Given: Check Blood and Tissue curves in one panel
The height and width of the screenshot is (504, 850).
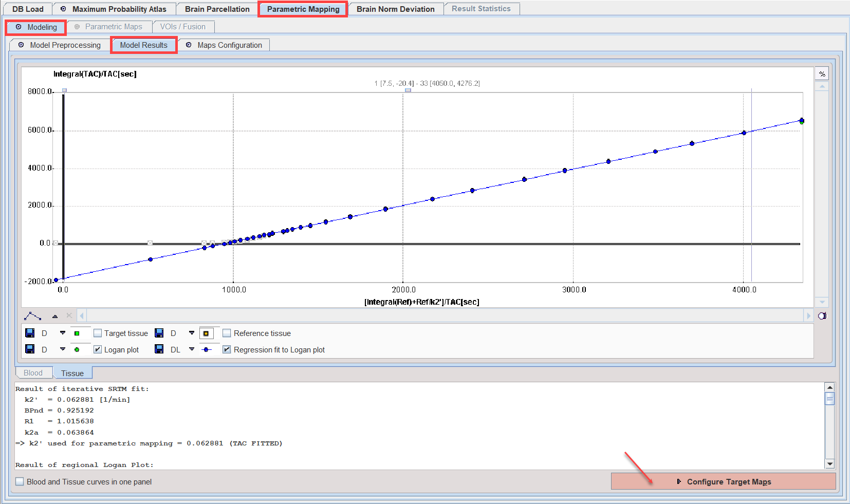Looking at the screenshot, I should pyautogui.click(x=20, y=481).
